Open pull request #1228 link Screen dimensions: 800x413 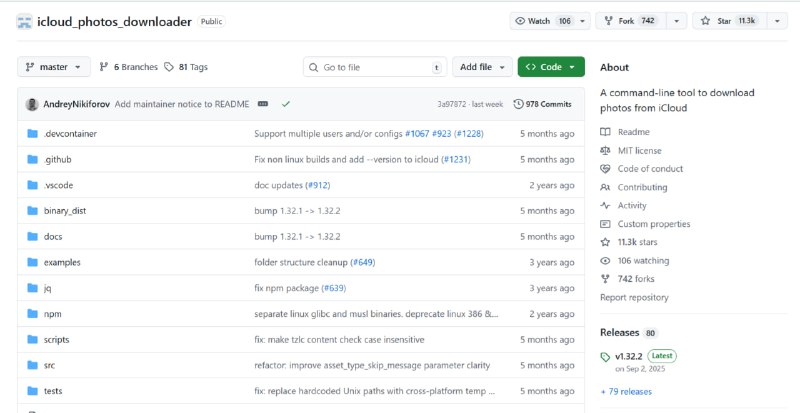pyautogui.click(x=468, y=134)
